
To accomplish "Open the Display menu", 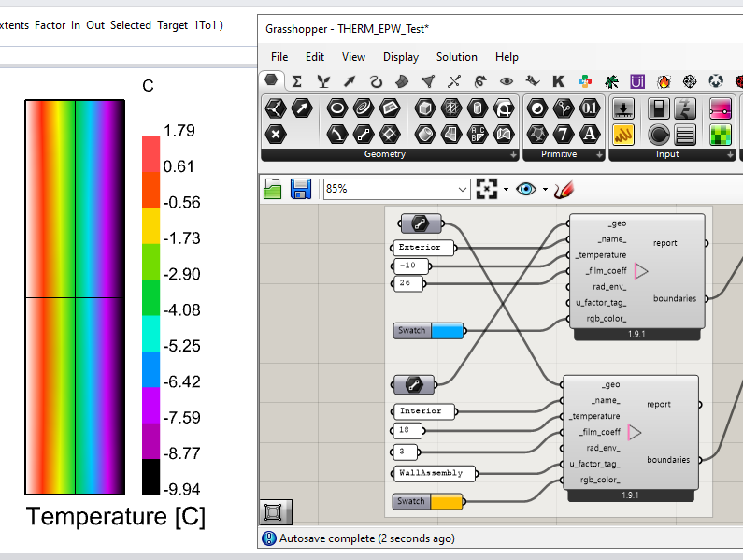I will coord(401,57).
